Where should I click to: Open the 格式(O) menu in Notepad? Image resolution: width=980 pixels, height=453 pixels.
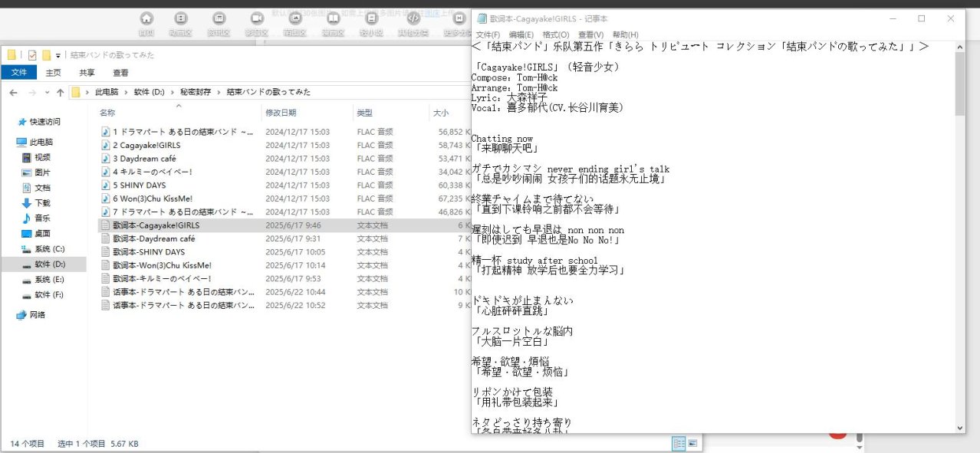pos(555,34)
